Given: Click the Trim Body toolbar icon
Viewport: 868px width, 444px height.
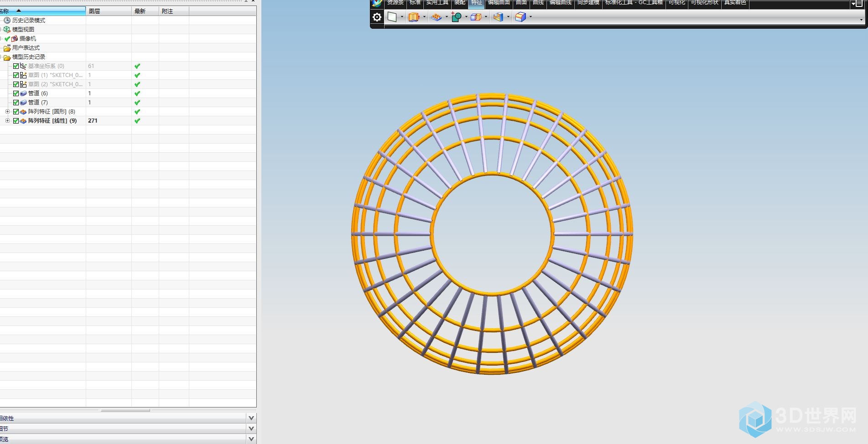Looking at the screenshot, I should (x=498, y=17).
